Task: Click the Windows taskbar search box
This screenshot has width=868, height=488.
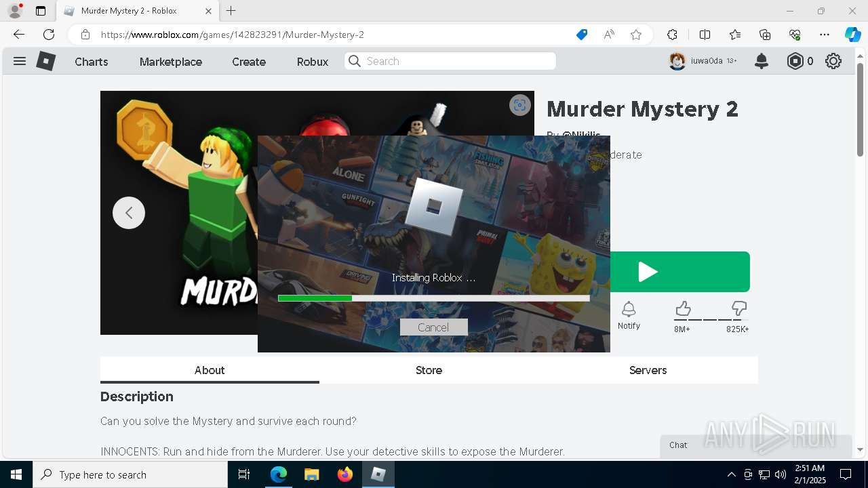Action: click(x=130, y=474)
